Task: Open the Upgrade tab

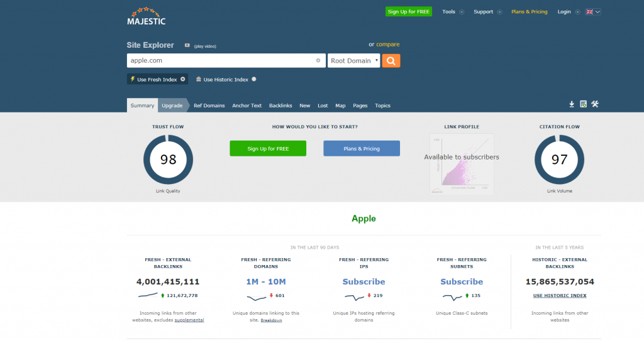Action: pos(172,106)
